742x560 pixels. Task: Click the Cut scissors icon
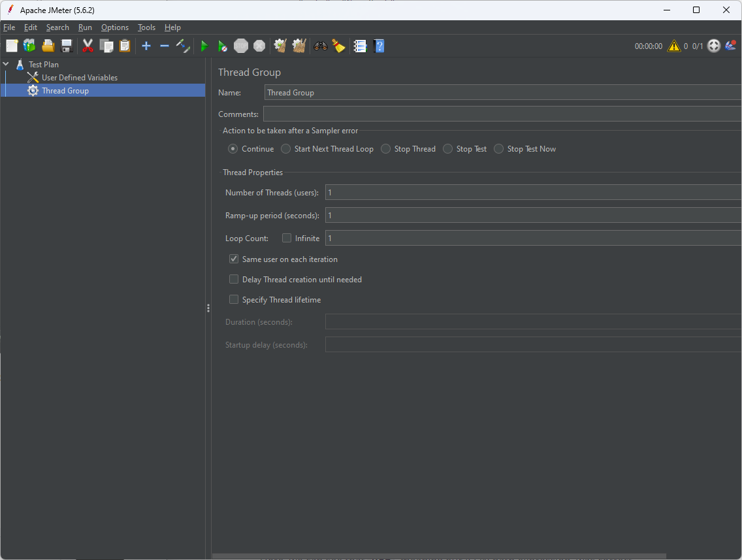(x=88, y=46)
